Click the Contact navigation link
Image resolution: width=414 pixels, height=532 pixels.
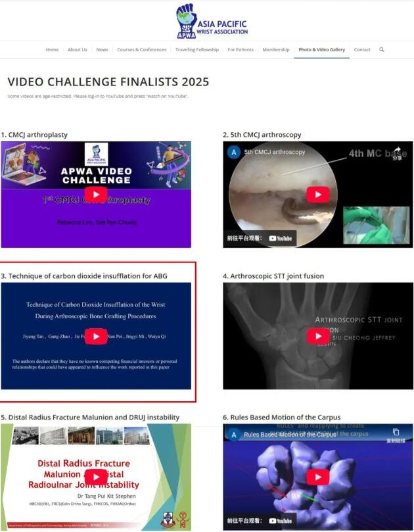pyautogui.click(x=362, y=49)
